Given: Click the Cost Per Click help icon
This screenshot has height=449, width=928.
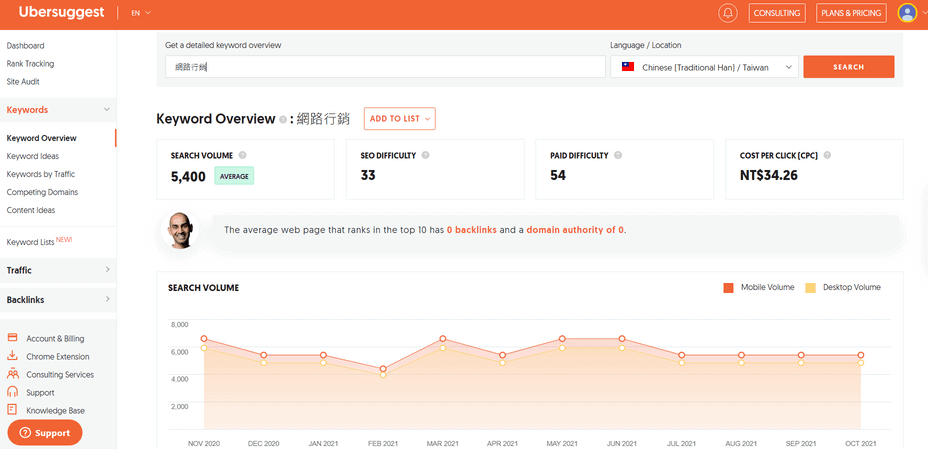Looking at the screenshot, I should tap(827, 156).
